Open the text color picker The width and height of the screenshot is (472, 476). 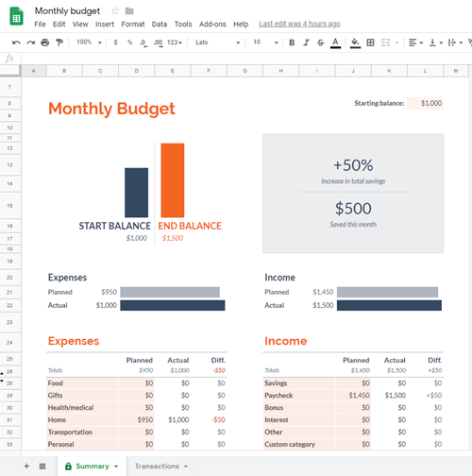335,42
